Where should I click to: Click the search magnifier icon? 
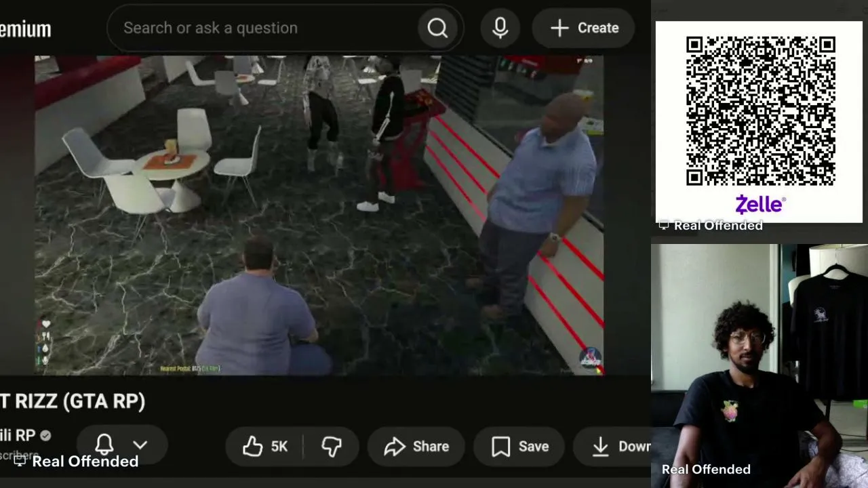[437, 28]
